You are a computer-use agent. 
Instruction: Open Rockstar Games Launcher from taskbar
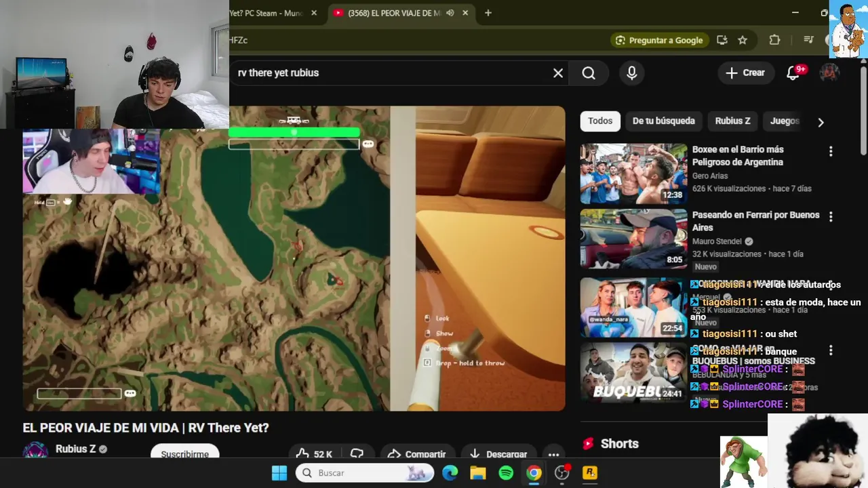[x=590, y=473]
